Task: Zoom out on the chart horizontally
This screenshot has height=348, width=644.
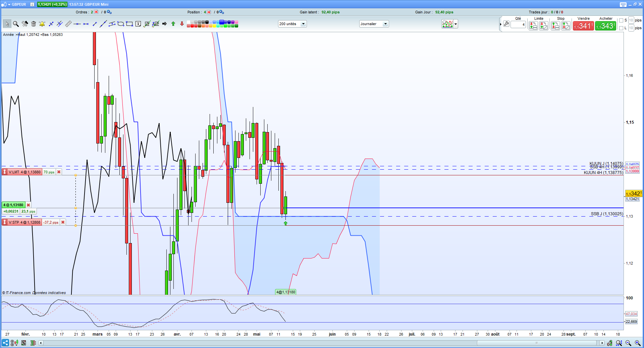Action: pos(628,343)
